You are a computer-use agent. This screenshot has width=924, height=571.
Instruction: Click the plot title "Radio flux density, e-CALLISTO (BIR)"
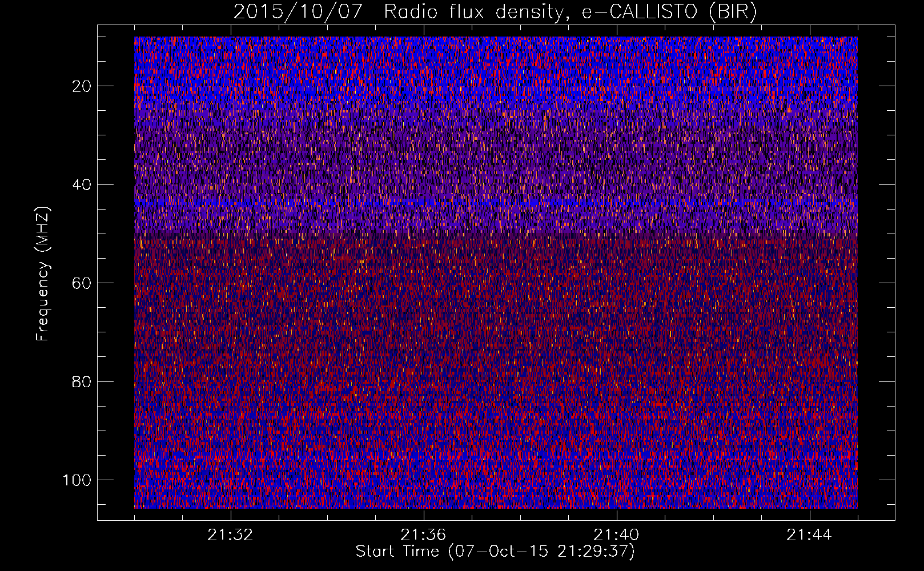570,12
